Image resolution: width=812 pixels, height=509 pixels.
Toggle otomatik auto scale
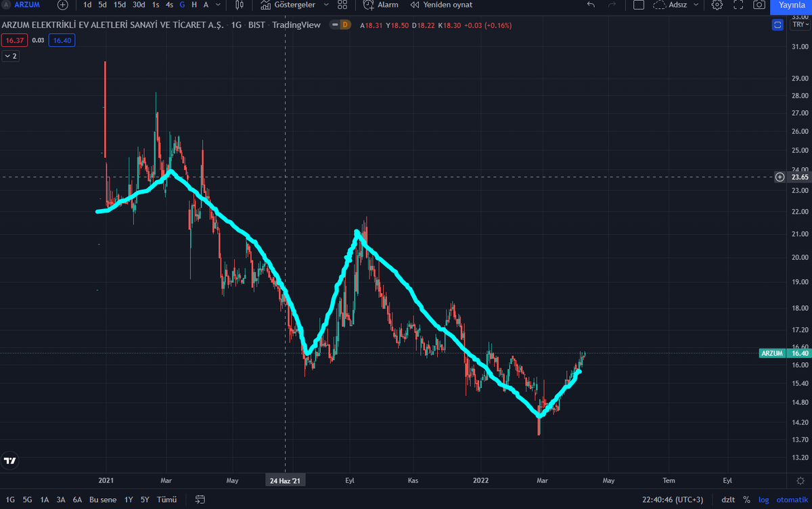coord(791,500)
